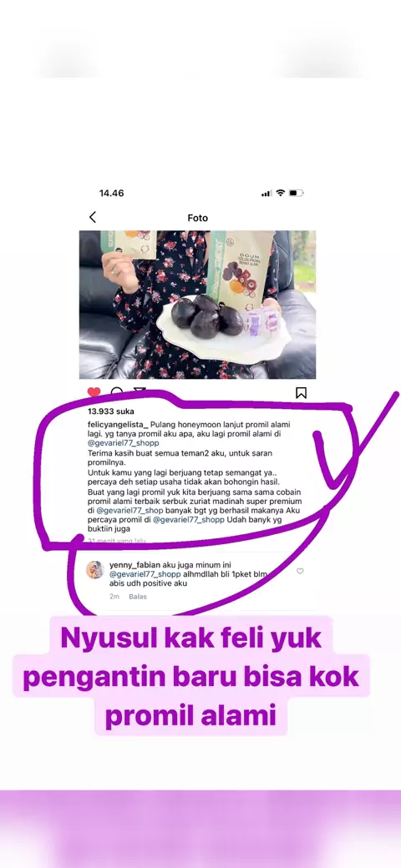Tap the 14.46 clock in status bar

tap(111, 193)
